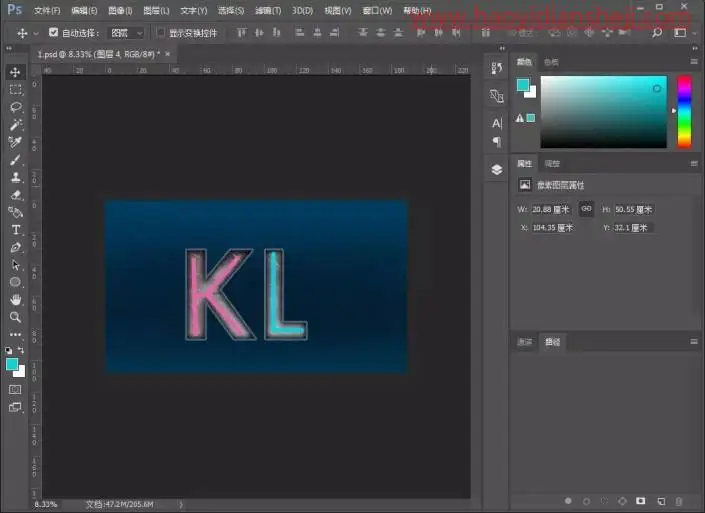Click the X position input field

[x=553, y=228]
